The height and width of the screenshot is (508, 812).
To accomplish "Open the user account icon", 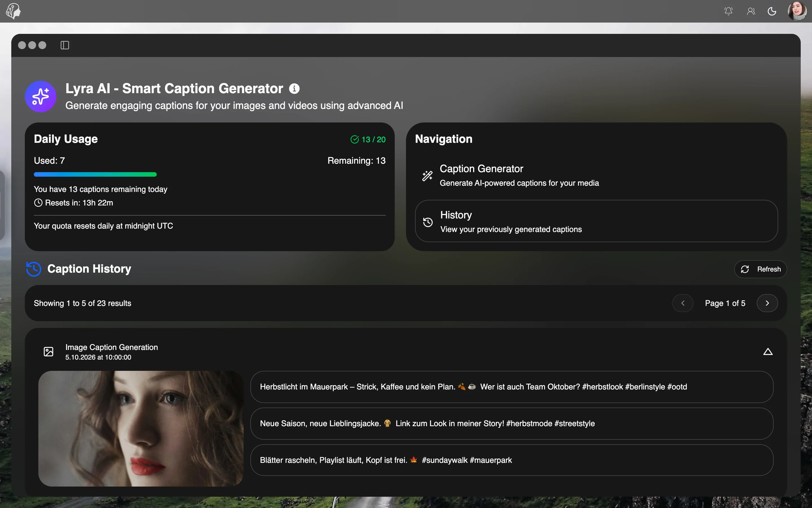I will [x=751, y=11].
